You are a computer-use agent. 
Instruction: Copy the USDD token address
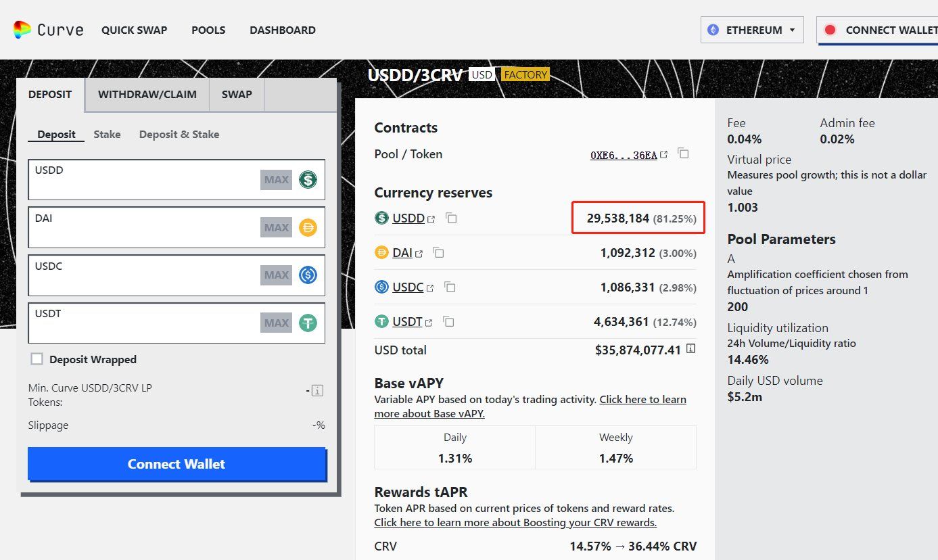(x=452, y=218)
